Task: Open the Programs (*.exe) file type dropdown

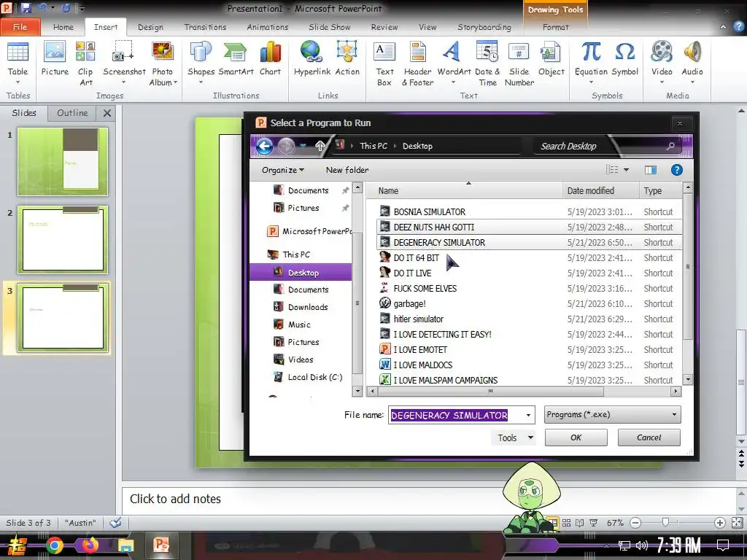Action: coord(612,415)
